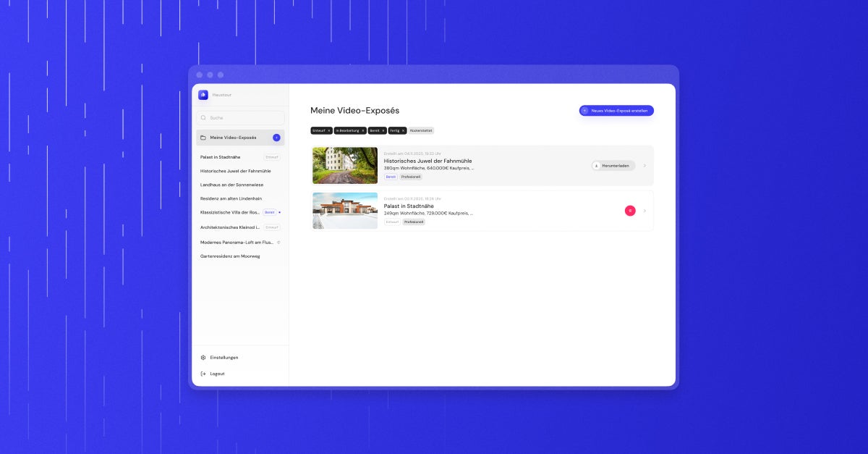Click the red delete icon on Palast card
The height and width of the screenshot is (454, 868).
(630, 211)
